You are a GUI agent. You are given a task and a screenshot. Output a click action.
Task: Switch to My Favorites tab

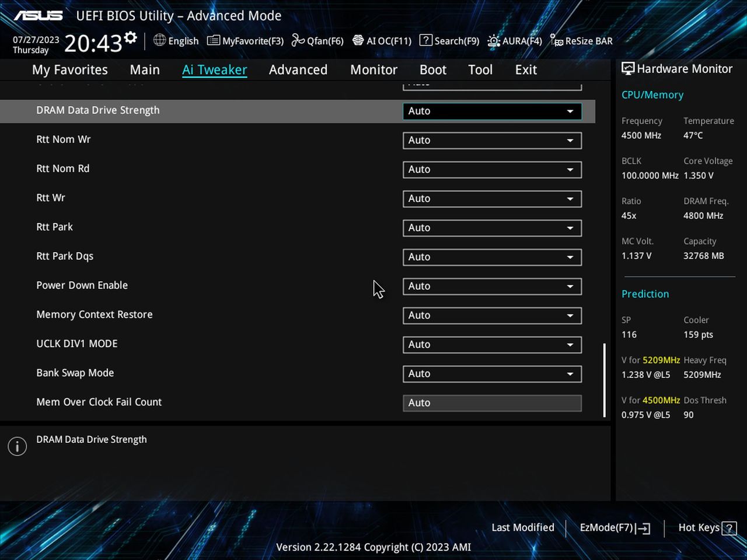click(70, 70)
